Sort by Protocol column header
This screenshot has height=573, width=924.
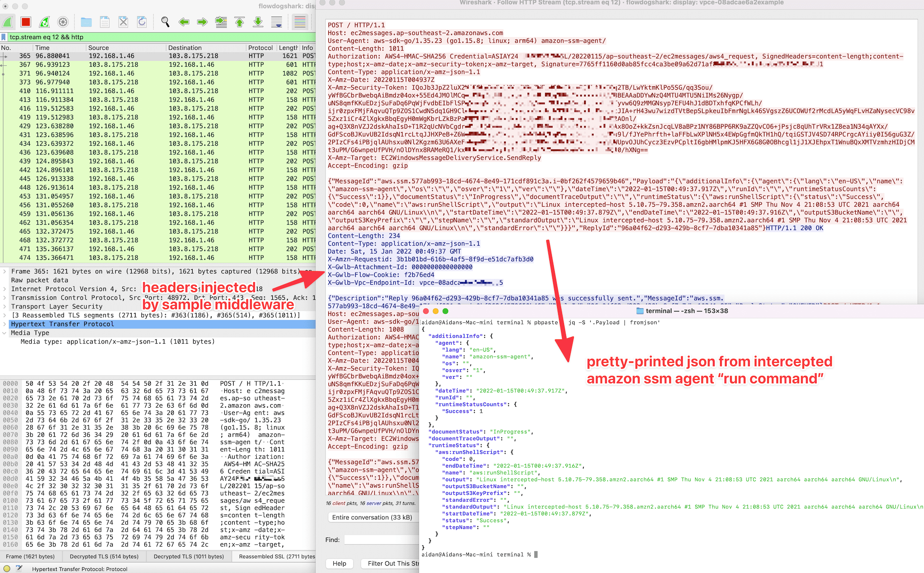261,48
